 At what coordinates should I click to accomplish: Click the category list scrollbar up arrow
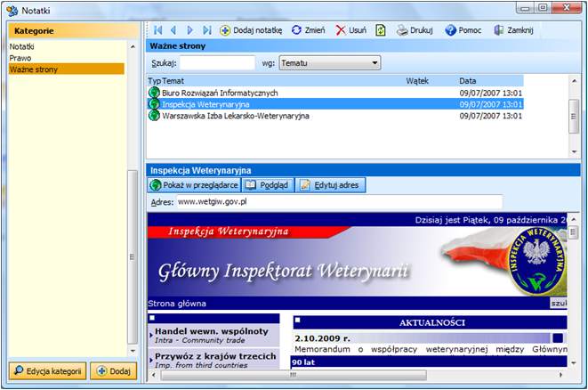click(x=133, y=47)
